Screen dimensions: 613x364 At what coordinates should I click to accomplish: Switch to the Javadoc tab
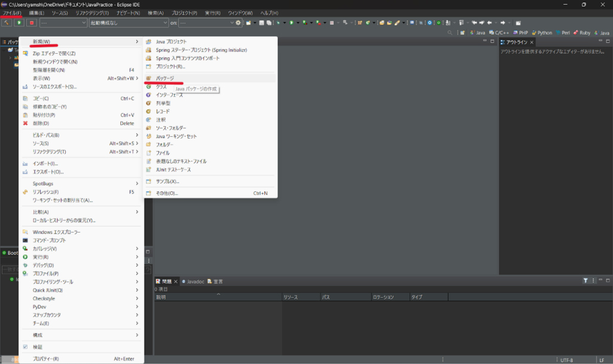click(x=193, y=282)
